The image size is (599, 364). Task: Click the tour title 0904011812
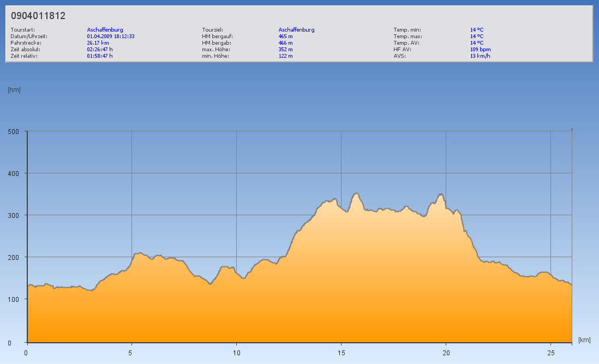coord(38,16)
